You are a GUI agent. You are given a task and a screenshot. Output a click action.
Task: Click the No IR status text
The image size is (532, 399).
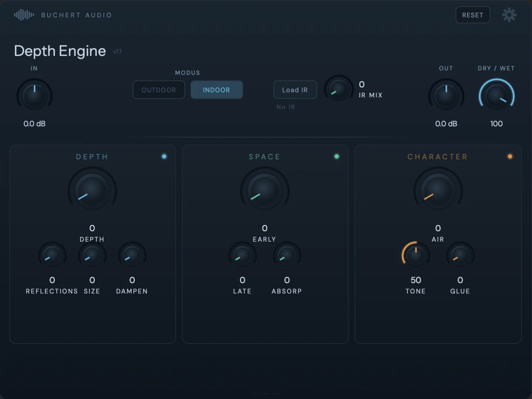pos(286,107)
